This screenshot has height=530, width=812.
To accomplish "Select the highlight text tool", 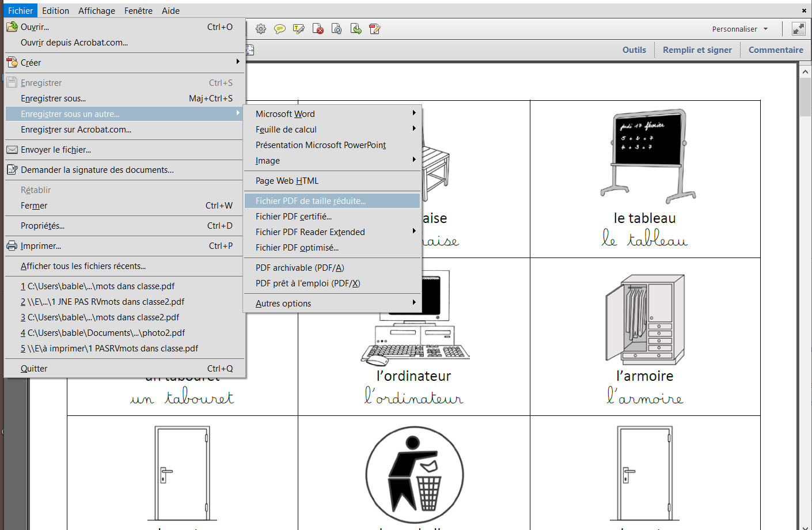I will coord(299,29).
